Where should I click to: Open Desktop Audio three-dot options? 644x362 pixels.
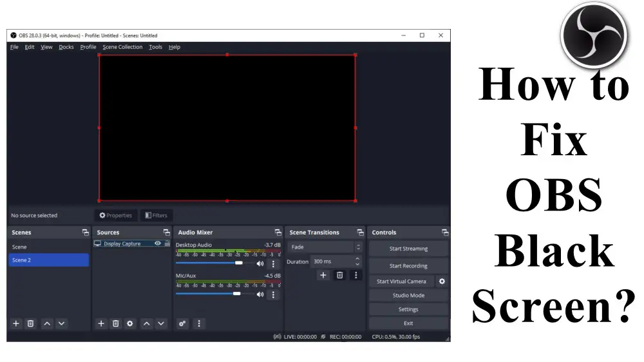(273, 264)
